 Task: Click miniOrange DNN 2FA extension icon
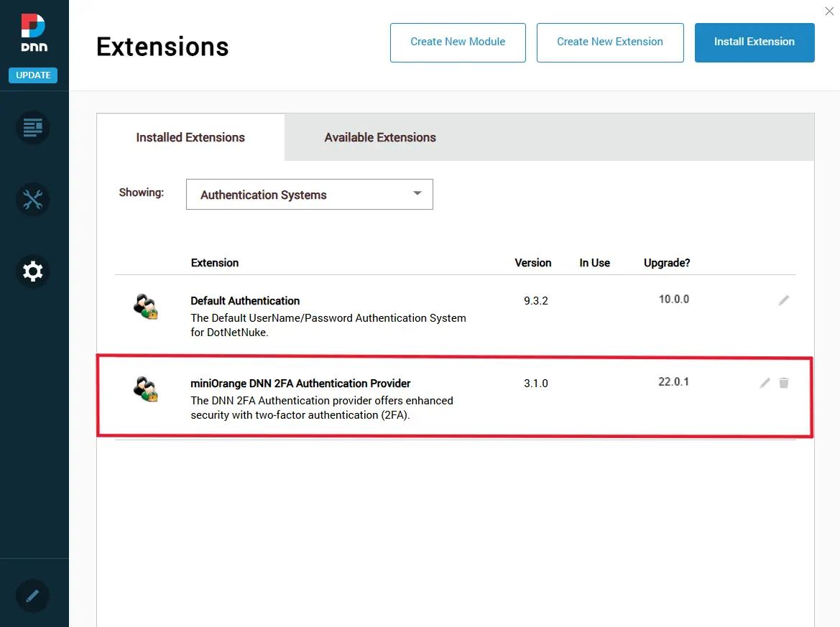click(x=145, y=389)
